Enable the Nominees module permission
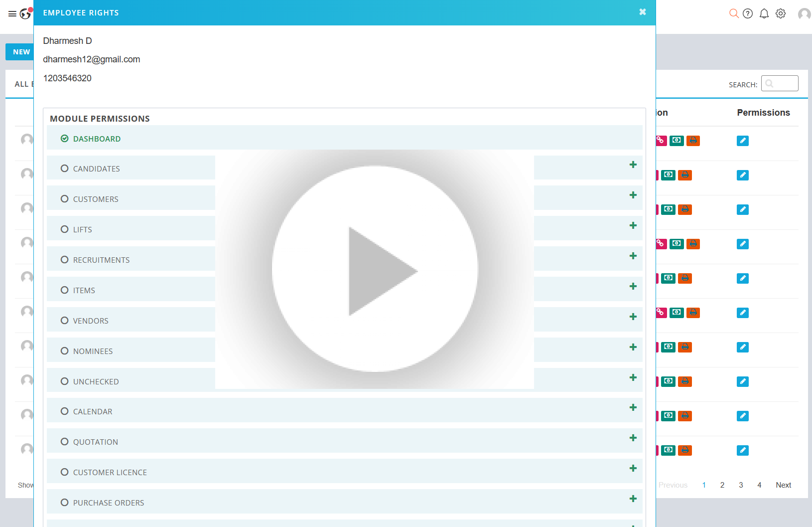Viewport: 812px width, 527px height. pos(64,351)
